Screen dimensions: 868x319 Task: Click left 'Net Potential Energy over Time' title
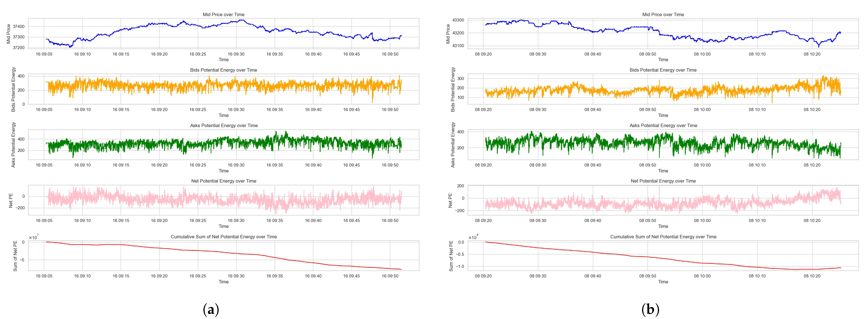tap(224, 181)
